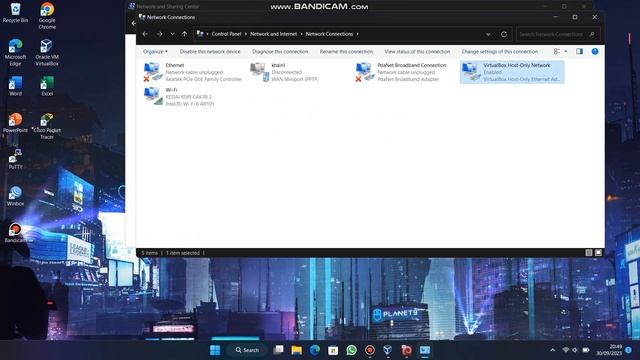Open the Organize dropdown menu
This screenshot has height=360, width=640.
tap(155, 52)
